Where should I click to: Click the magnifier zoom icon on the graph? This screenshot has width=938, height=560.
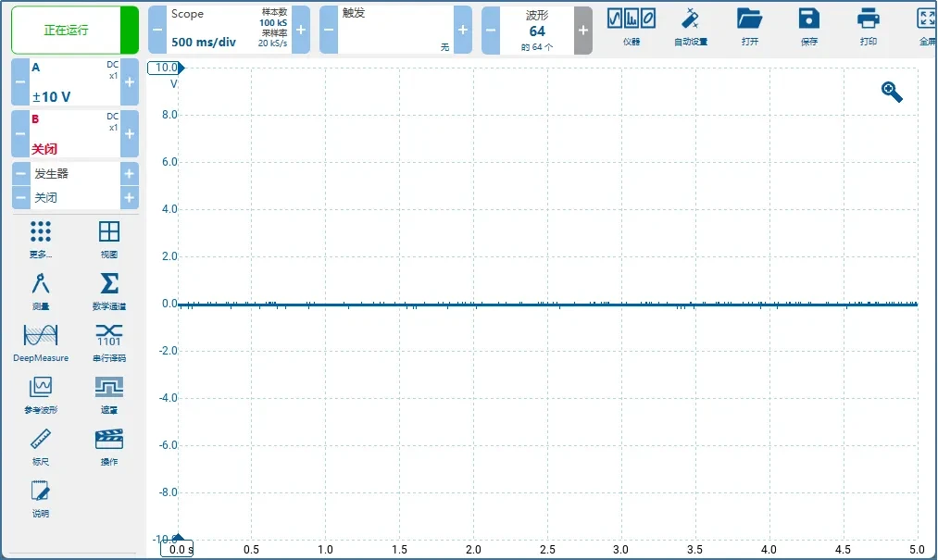coord(892,92)
